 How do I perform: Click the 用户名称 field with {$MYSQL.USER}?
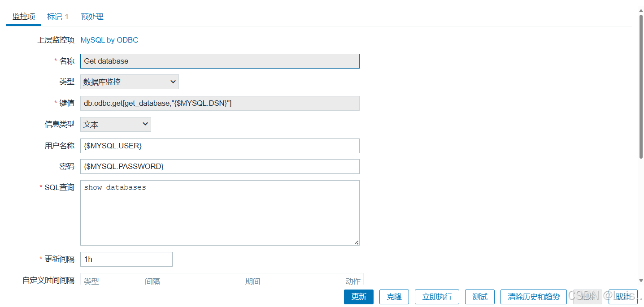(x=219, y=146)
